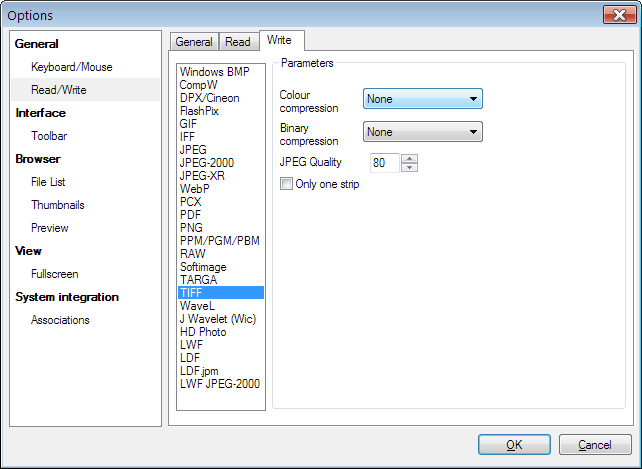Viewport: 642px width, 469px height.
Task: Open Associations under System integration
Action: [60, 320]
